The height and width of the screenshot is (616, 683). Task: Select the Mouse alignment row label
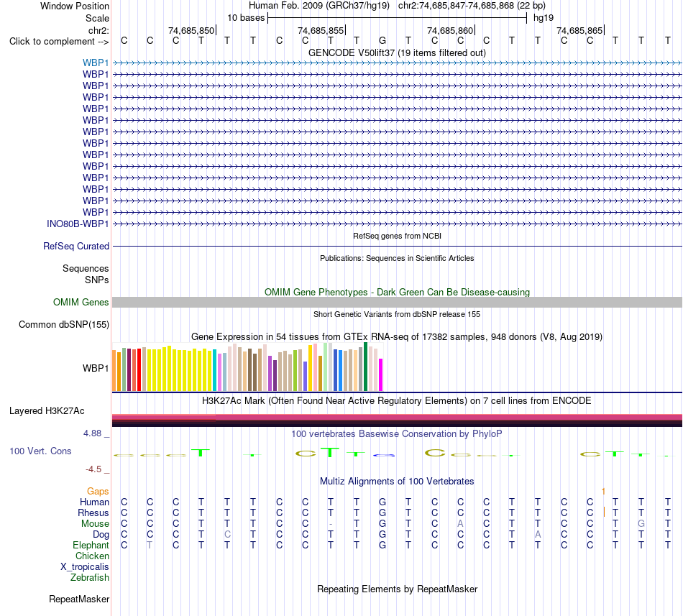point(95,524)
